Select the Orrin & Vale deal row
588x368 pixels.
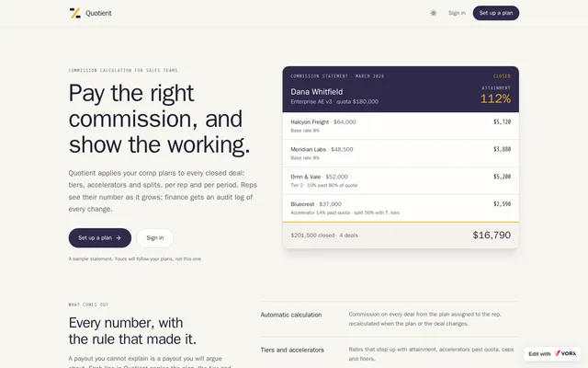pos(401,180)
